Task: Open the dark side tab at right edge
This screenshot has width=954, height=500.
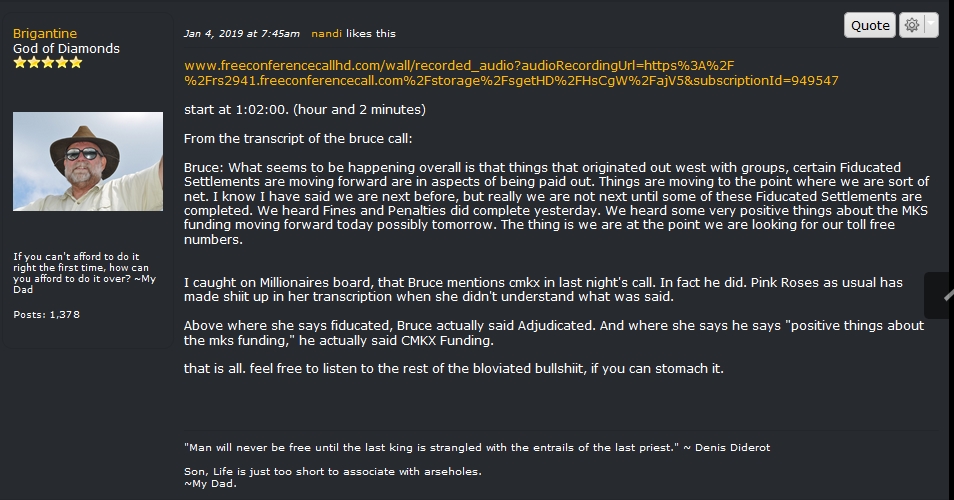Action: pyautogui.click(x=939, y=295)
